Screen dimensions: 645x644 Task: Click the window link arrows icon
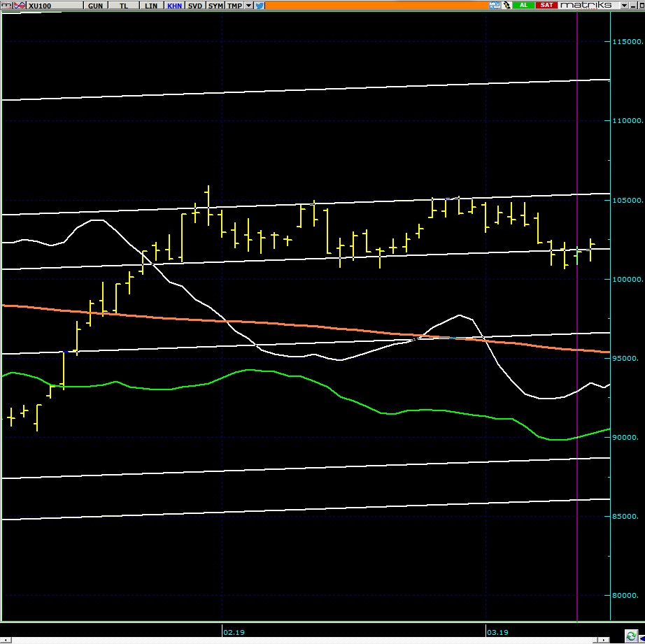pyautogui.click(x=495, y=6)
